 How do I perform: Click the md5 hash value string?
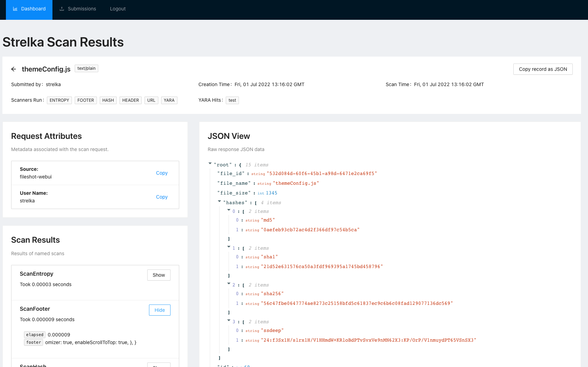coord(310,230)
